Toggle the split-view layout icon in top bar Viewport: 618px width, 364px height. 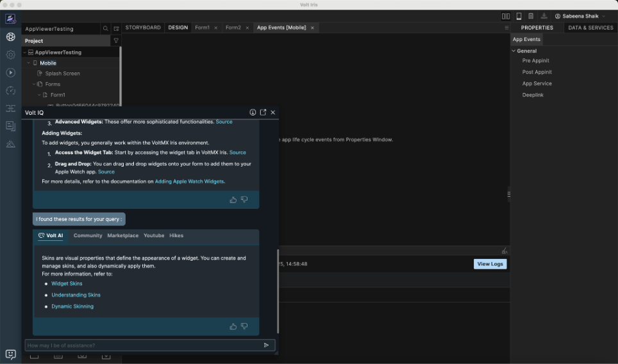point(506,16)
